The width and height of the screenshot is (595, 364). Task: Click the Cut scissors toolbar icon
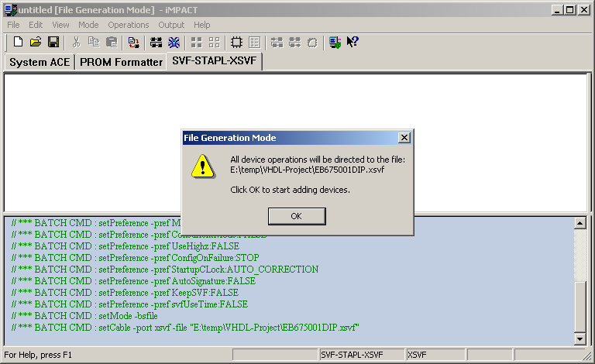(x=77, y=42)
